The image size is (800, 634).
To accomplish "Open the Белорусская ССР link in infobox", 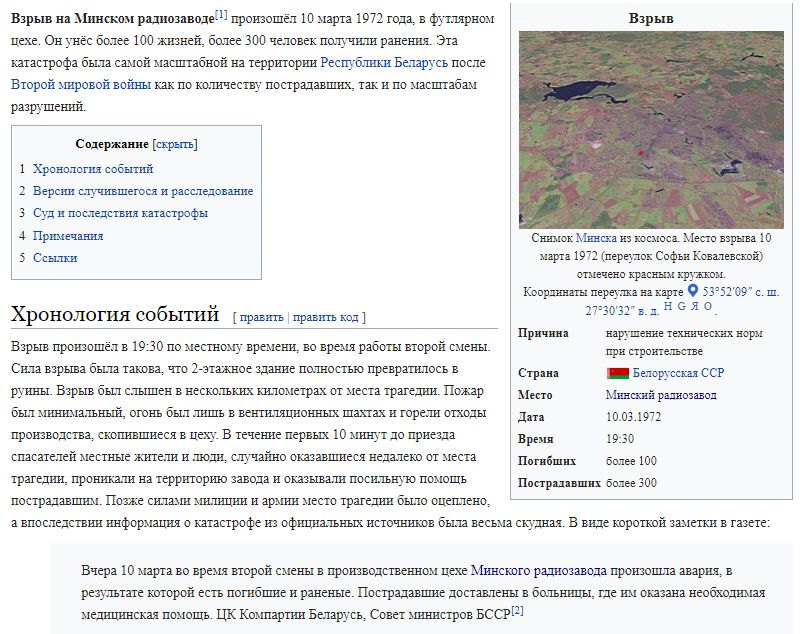I will pos(679,373).
